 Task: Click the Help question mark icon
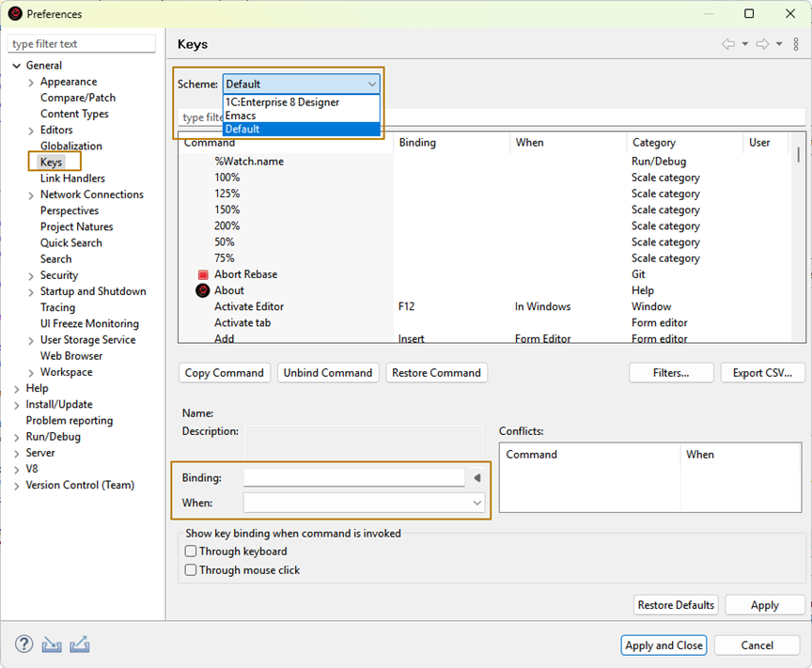24,645
